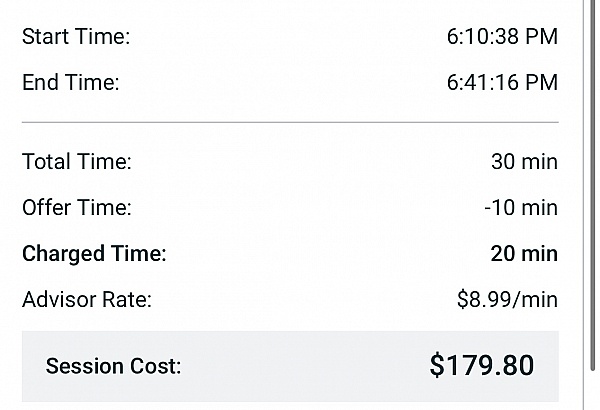This screenshot has height=410, width=600.
Task: Select the 6:41:16 PM end value
Action: click(x=501, y=83)
